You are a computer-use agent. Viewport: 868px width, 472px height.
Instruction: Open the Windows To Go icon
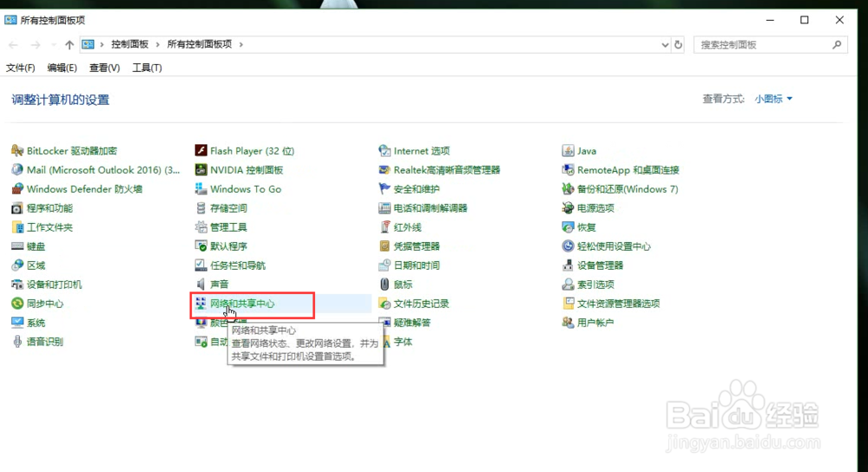tap(201, 188)
